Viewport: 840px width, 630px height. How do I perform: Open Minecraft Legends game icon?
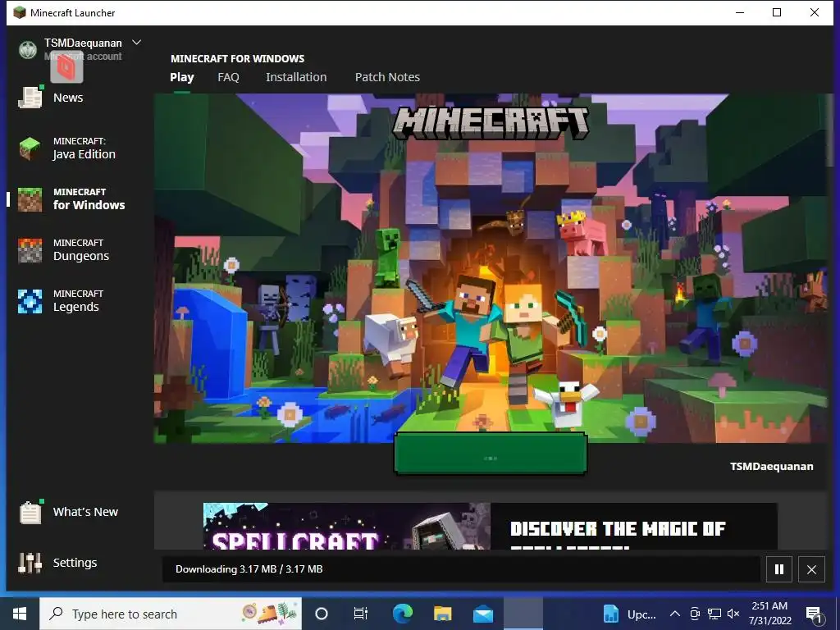30,301
